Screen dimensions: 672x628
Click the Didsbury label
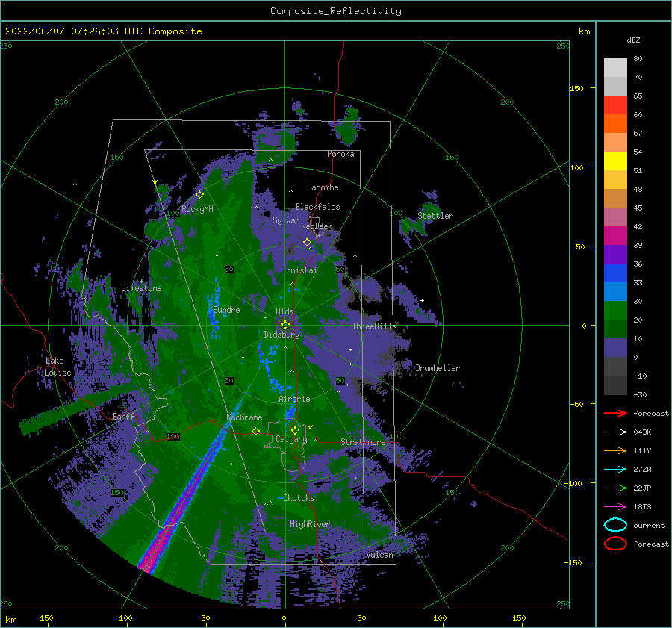pos(282,335)
